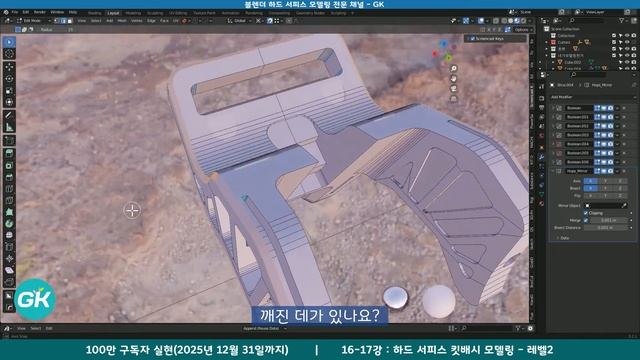Switch viewport to rendered shading
Screen dimensions: 640x360
click(x=524, y=20)
